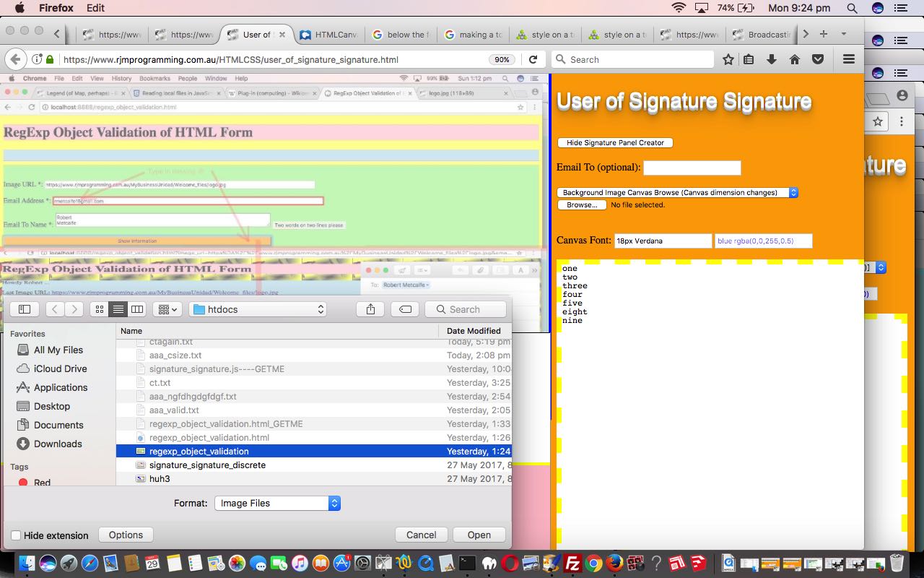Expand the Format Image Files dropdown

(x=277, y=503)
